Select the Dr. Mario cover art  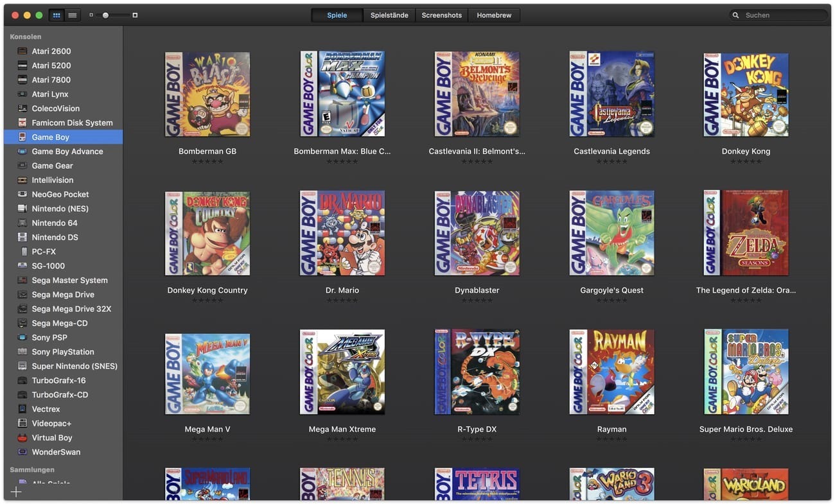point(342,233)
